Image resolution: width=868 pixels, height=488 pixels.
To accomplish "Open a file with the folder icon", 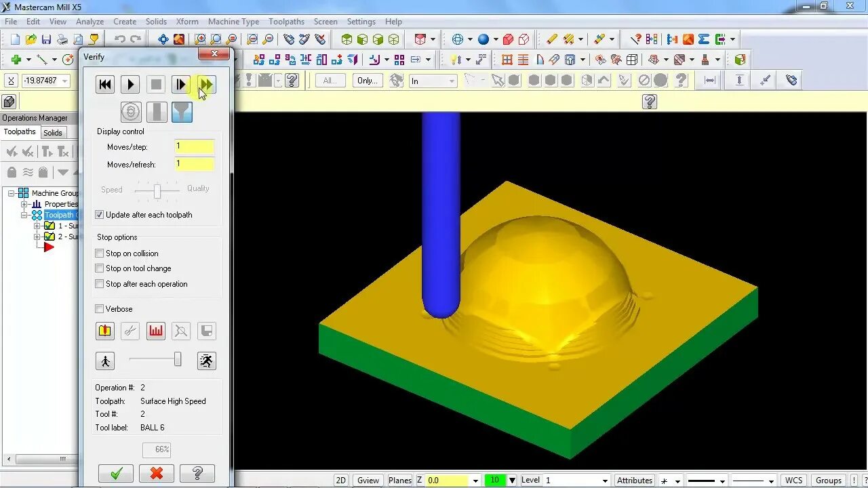I will 31,39.
